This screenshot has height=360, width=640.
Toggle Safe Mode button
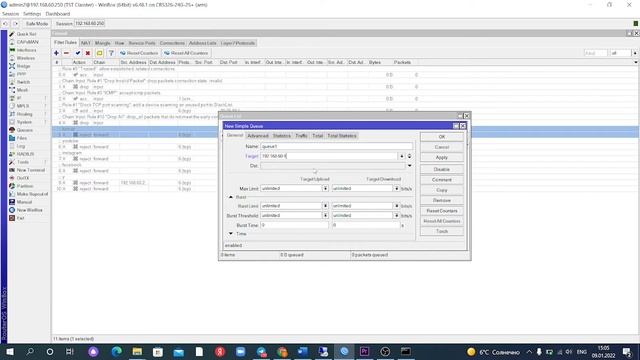37,24
